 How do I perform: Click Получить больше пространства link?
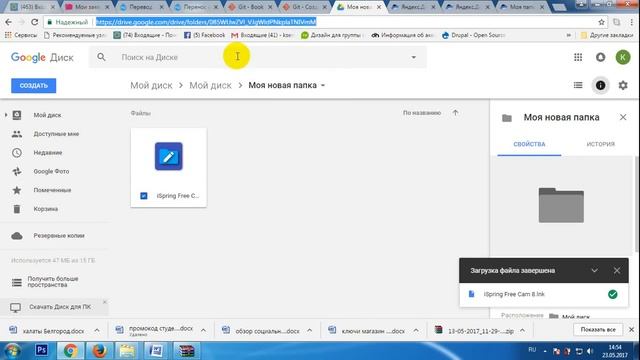pos(53,282)
